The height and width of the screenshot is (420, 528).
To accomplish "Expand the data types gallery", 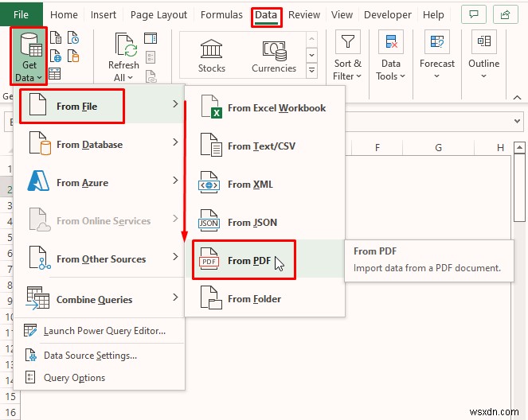I will pyautogui.click(x=312, y=71).
